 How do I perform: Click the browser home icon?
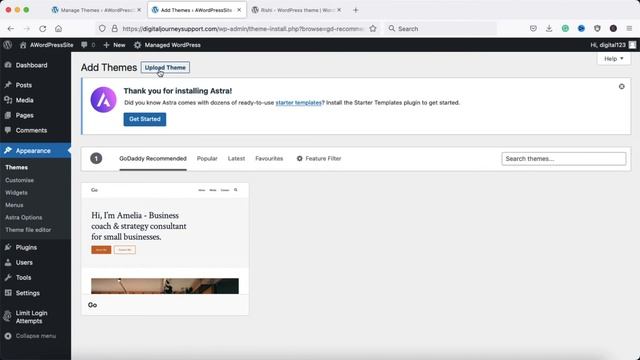59,29
